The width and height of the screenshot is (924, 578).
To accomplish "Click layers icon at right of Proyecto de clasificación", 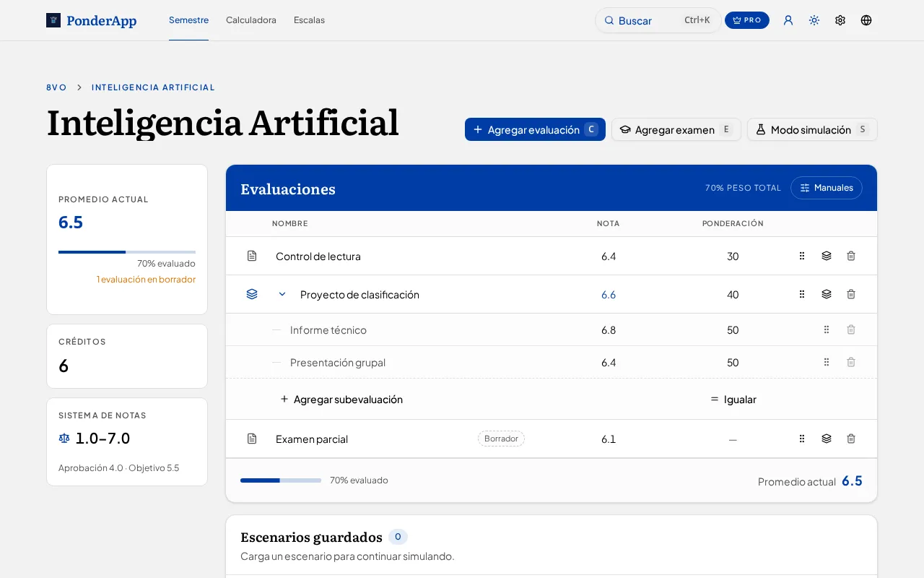I will point(827,294).
